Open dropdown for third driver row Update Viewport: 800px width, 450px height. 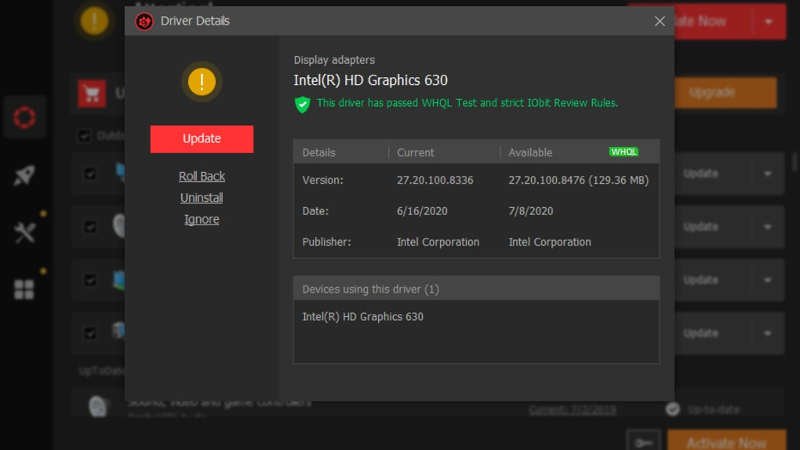coord(767,280)
